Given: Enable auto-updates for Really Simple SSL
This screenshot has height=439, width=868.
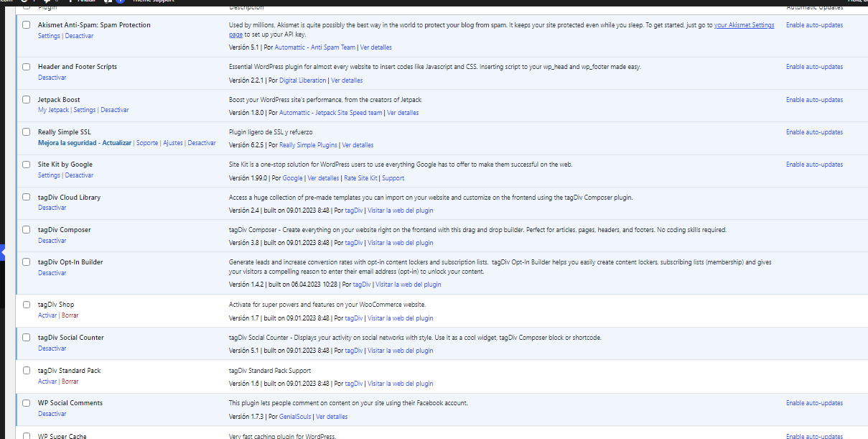Looking at the screenshot, I should pyautogui.click(x=814, y=132).
